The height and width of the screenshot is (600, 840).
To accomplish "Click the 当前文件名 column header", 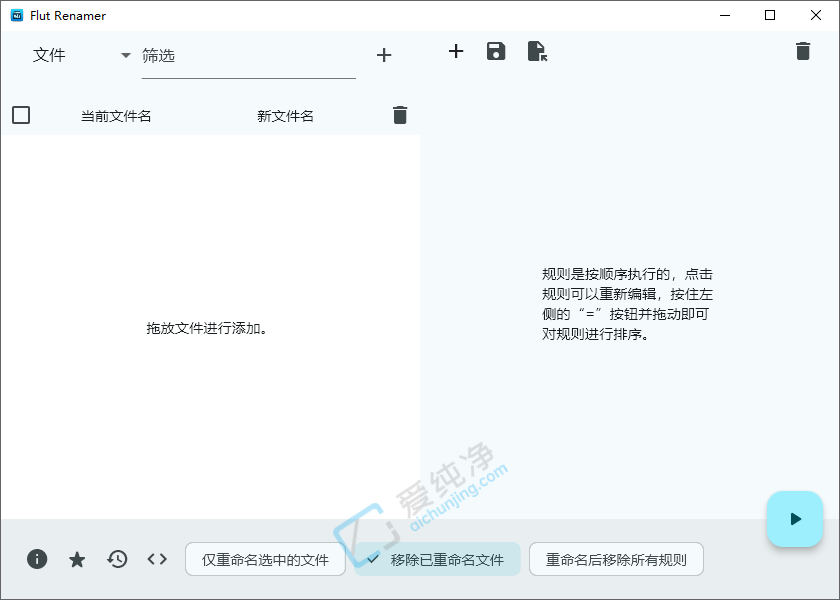I will [116, 116].
